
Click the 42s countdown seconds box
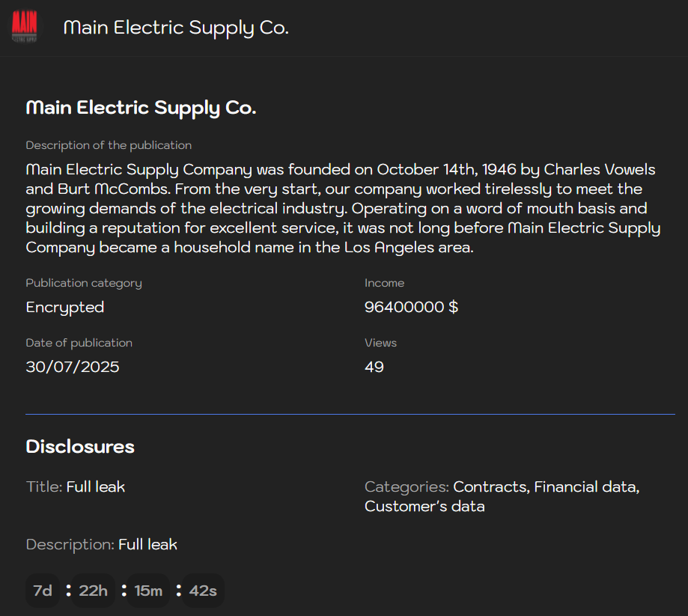[203, 591]
